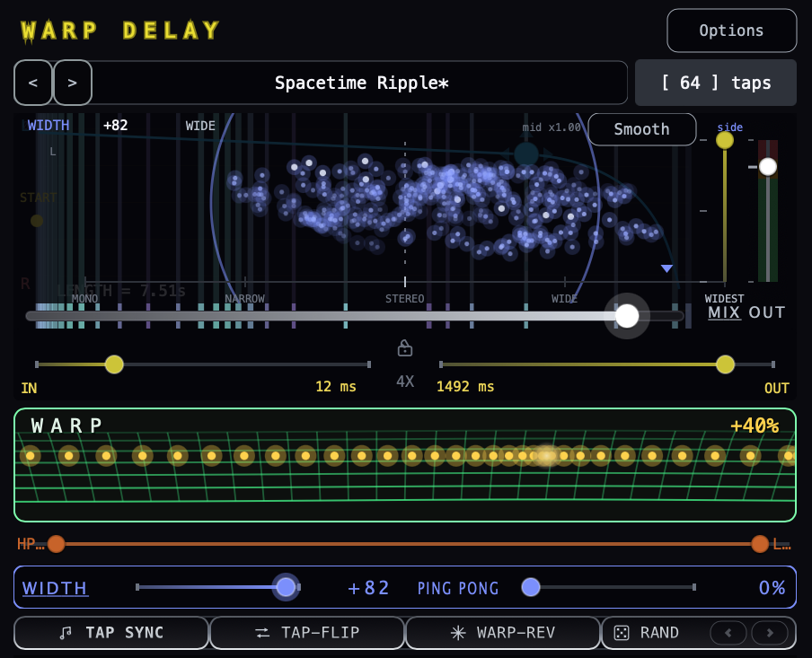Click the WARP +40% value

(x=755, y=426)
